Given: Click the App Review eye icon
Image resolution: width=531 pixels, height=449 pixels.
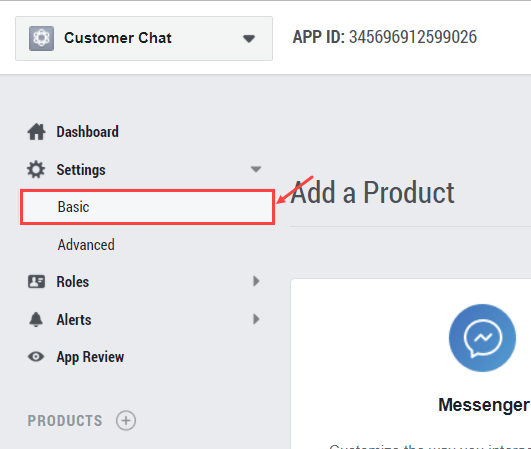Looking at the screenshot, I should tap(36, 357).
